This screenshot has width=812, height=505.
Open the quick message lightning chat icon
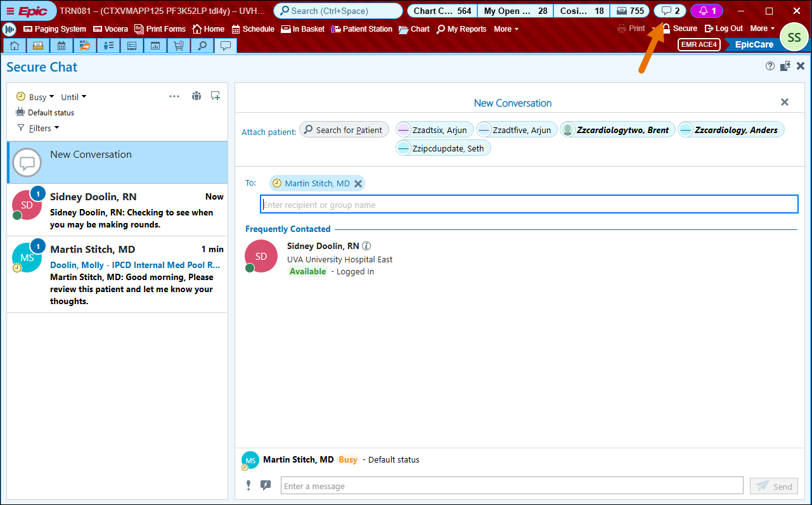pyautogui.click(x=266, y=486)
